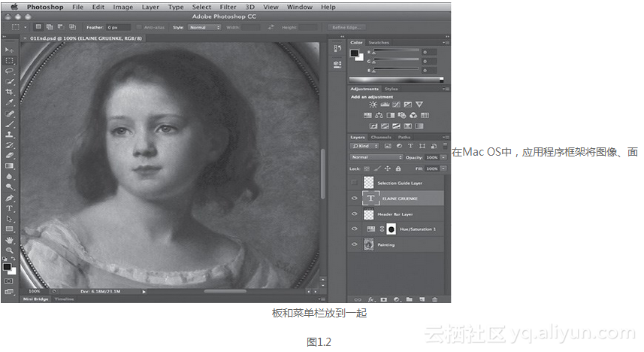The height and width of the screenshot is (352, 644).
Task: Switch to the Channels tab
Action: click(x=381, y=137)
